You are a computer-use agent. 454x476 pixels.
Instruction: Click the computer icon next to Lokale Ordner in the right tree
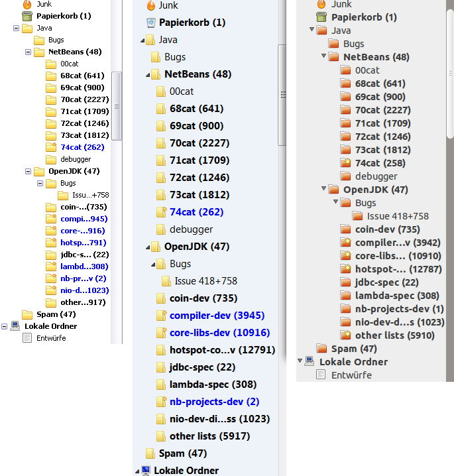pyautogui.click(x=310, y=361)
